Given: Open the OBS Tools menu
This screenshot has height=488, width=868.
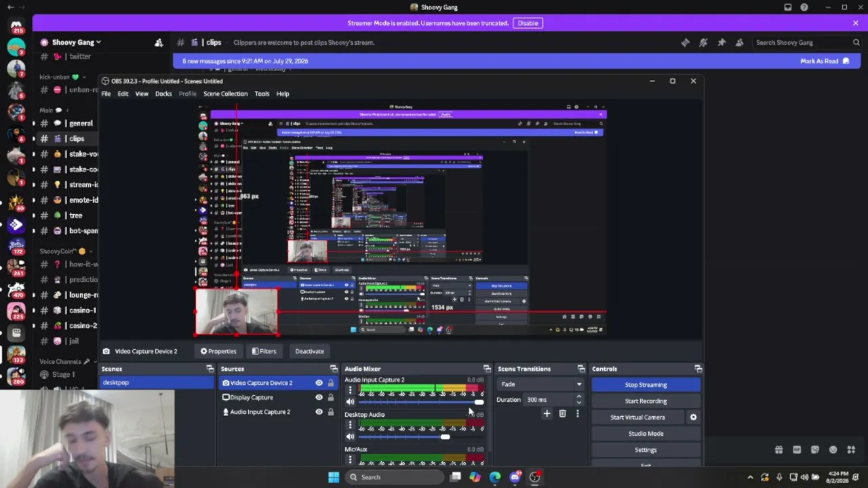Looking at the screenshot, I should [x=262, y=94].
